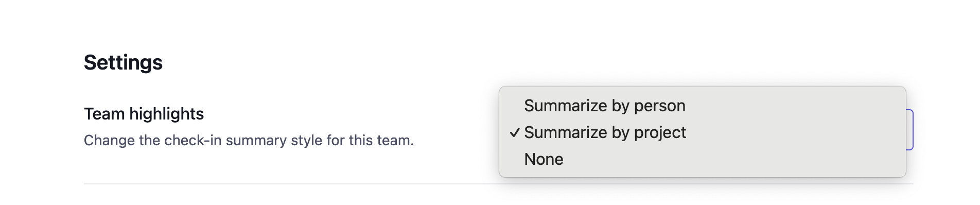Click the blank check column left of "Summarize by person"
This screenshot has width=980, height=205.
click(515, 106)
